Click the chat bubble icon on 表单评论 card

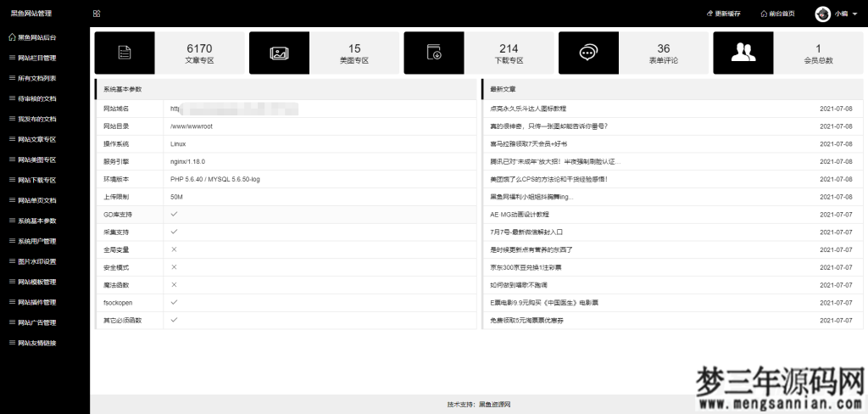[588, 53]
